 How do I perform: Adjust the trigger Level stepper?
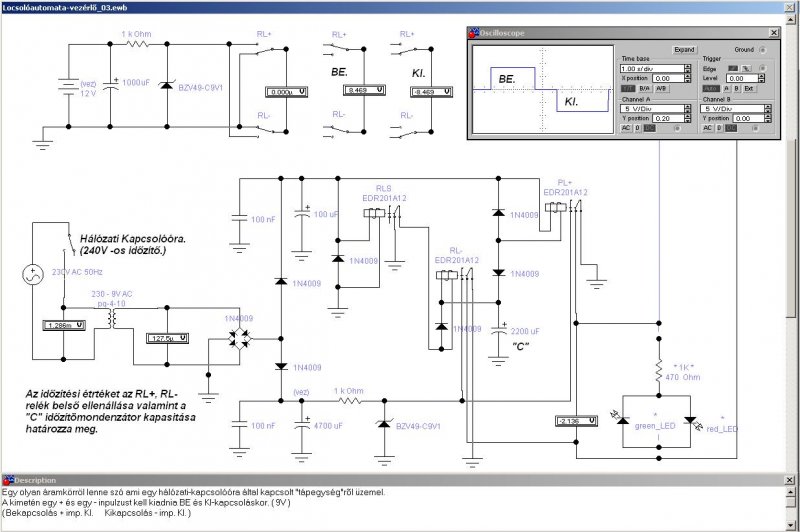pyautogui.click(x=761, y=78)
